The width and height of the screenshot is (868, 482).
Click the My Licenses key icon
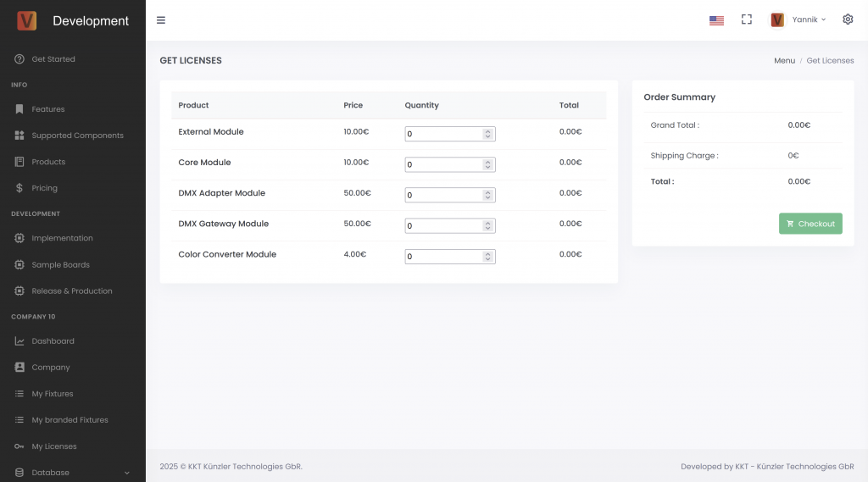[x=19, y=446]
